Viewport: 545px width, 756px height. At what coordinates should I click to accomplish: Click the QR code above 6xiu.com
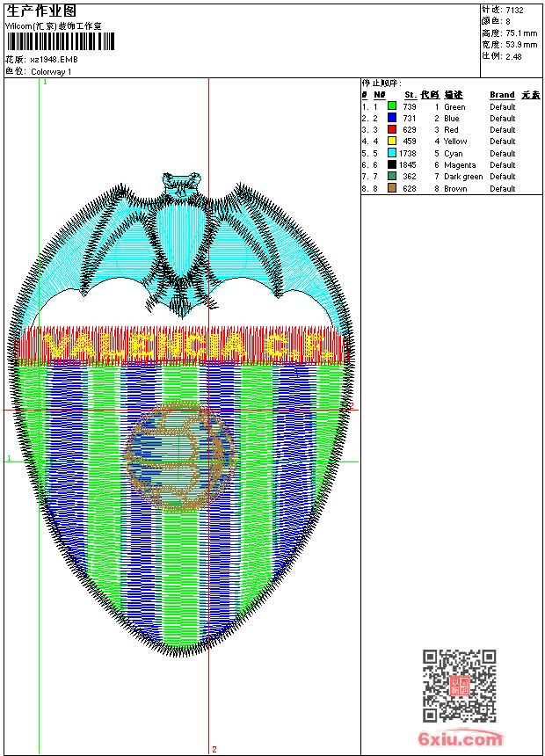[x=460, y=686]
